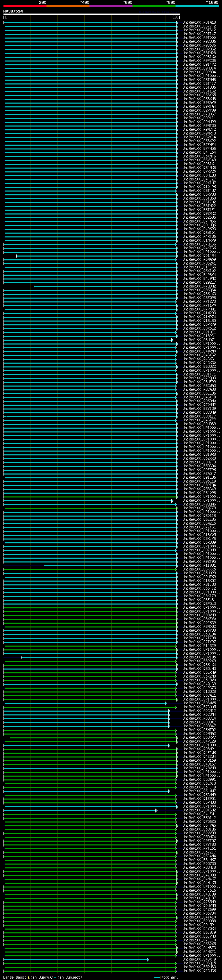Click the UniRef100_Q1HR74 label
This screenshot has height=980, width=222.
199,317
